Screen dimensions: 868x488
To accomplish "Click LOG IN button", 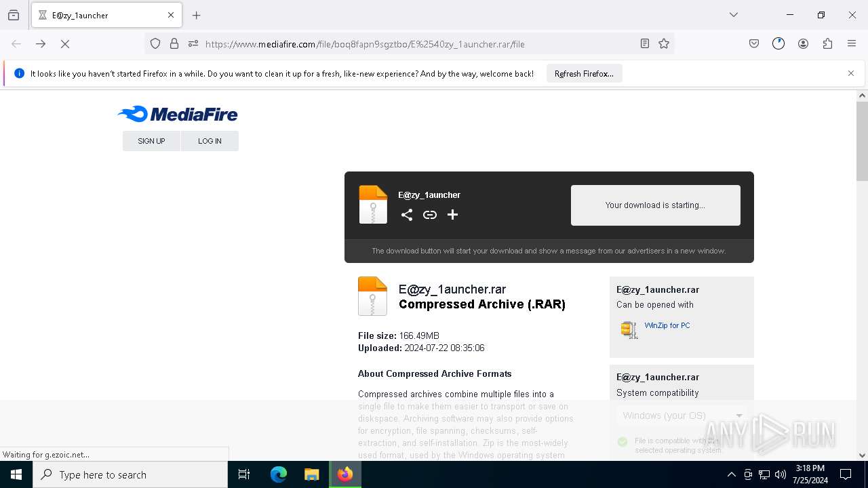I will pos(210,141).
